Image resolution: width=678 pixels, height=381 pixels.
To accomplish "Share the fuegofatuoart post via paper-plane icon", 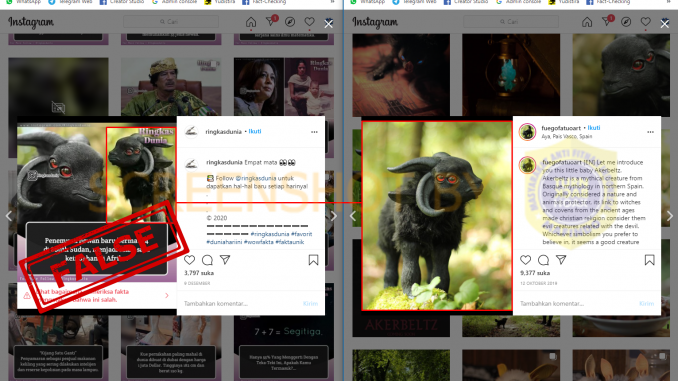I will click(561, 259).
